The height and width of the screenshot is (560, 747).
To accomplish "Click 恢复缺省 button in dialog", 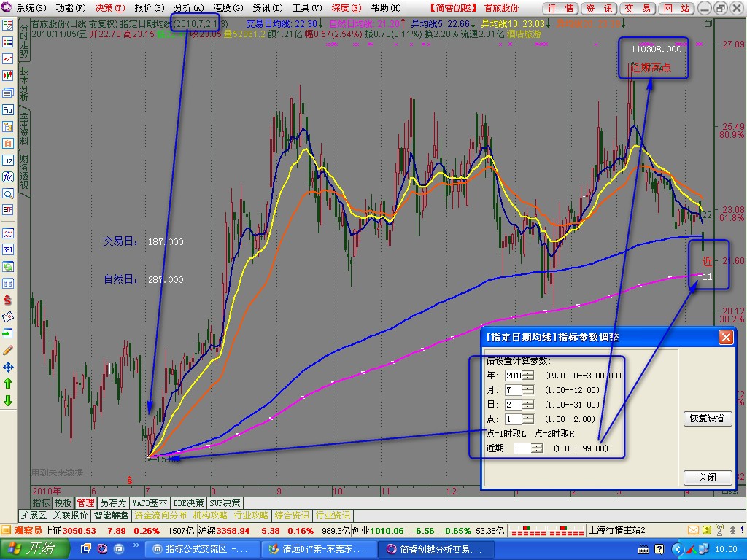I will click(x=707, y=418).
